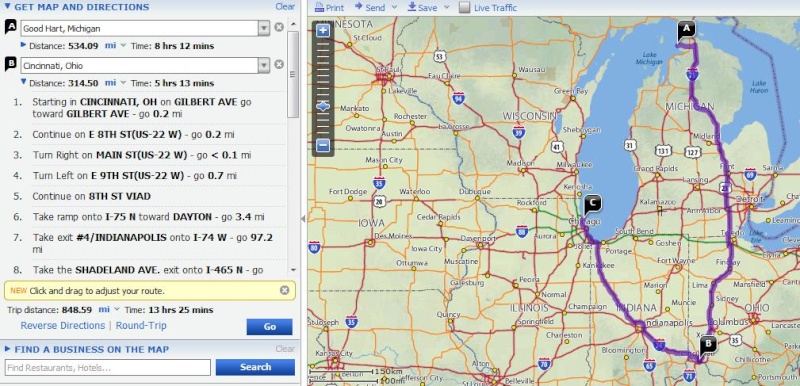Image resolution: width=800 pixels, height=386 pixels.
Task: Open the Save menu arrow
Action: [x=446, y=8]
